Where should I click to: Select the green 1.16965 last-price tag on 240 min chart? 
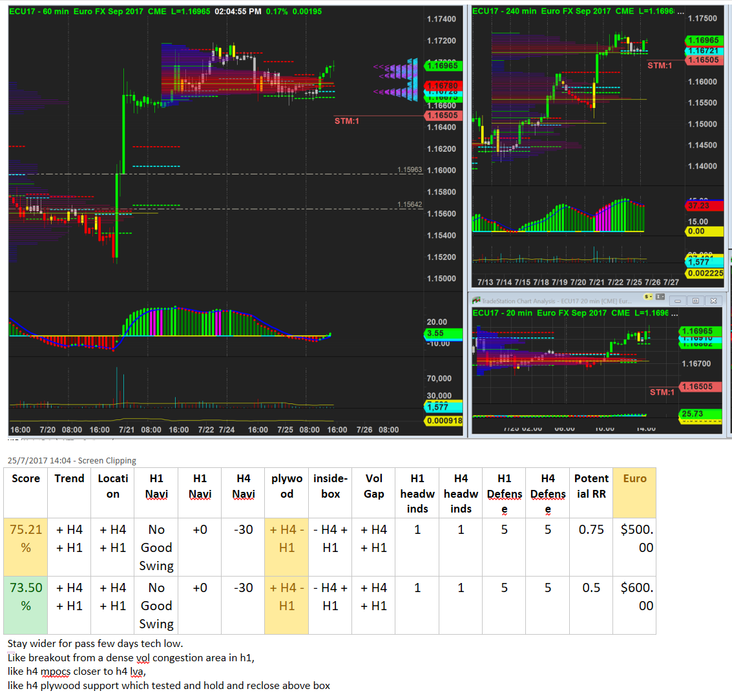(704, 40)
